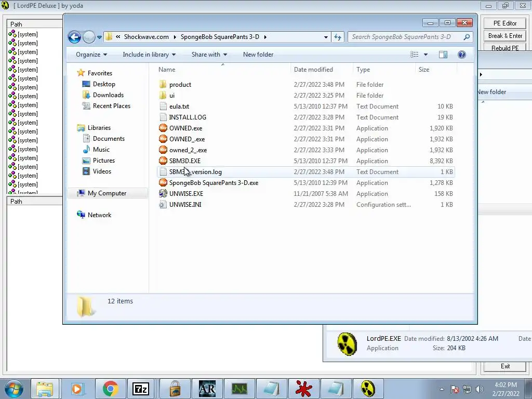532x399 pixels.
Task: Sort files by Date modified column
Action: tap(322, 70)
